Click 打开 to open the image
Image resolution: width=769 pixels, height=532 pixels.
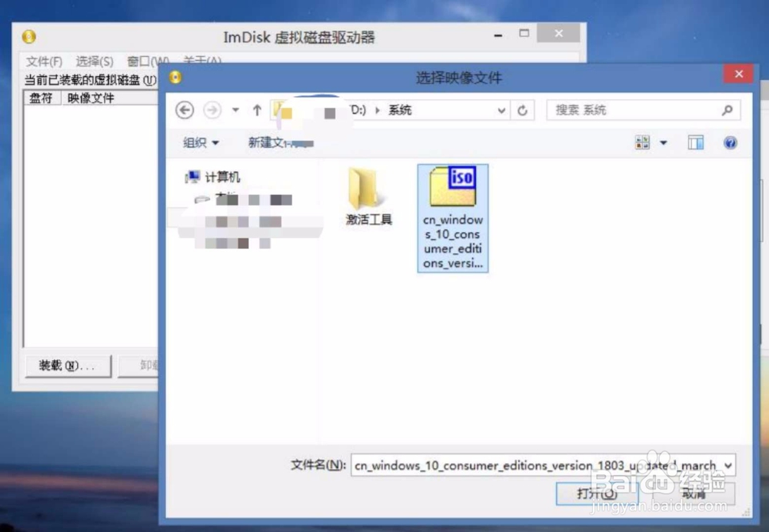point(597,494)
